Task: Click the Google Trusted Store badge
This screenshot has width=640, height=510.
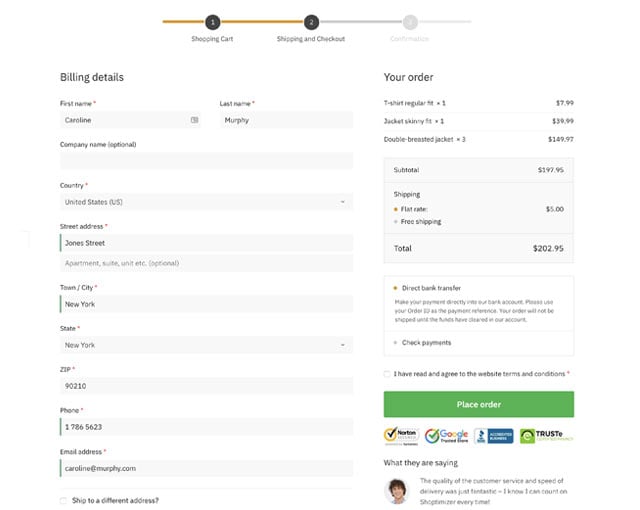Action: click(x=446, y=436)
